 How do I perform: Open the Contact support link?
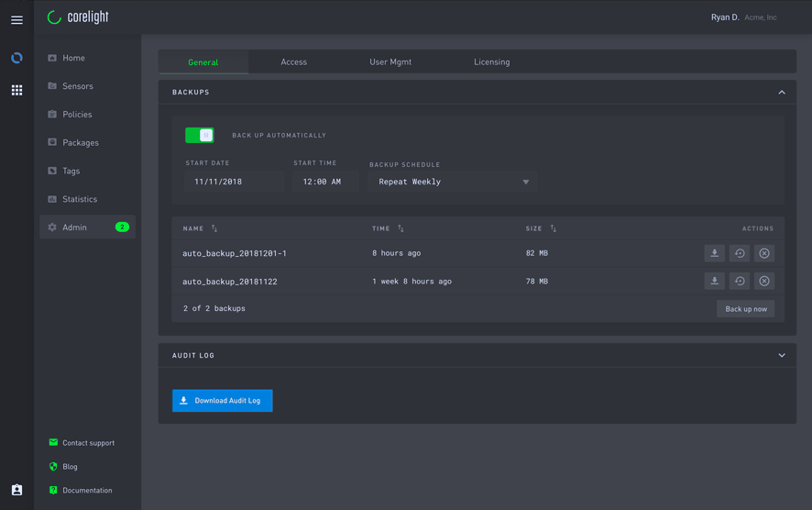point(89,443)
